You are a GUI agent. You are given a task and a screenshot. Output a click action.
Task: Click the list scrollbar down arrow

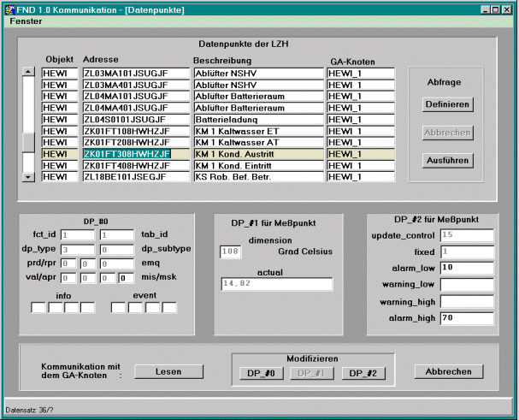pos(28,177)
